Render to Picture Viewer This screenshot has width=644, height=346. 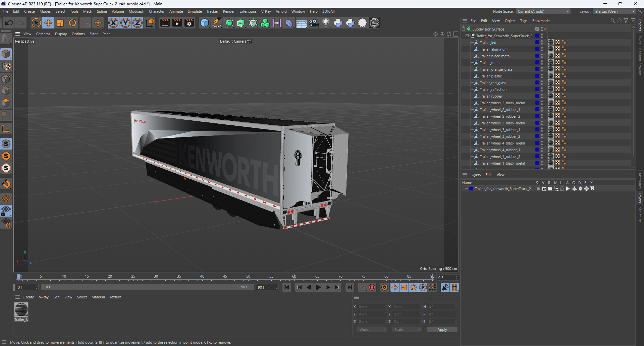[x=177, y=23]
